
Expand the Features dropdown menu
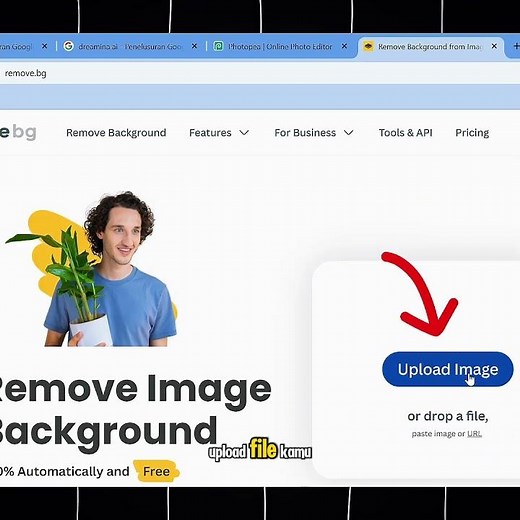219,133
